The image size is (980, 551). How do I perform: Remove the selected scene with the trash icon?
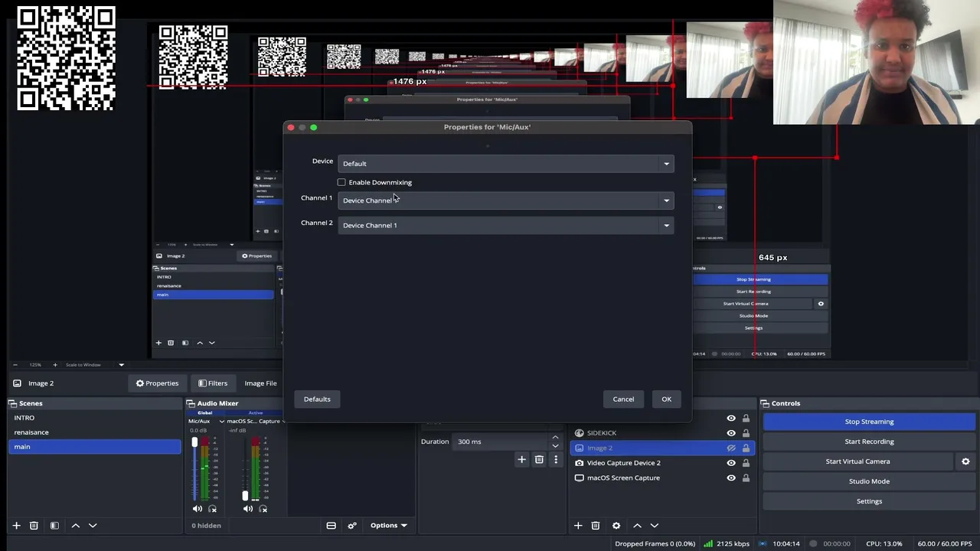(x=34, y=526)
